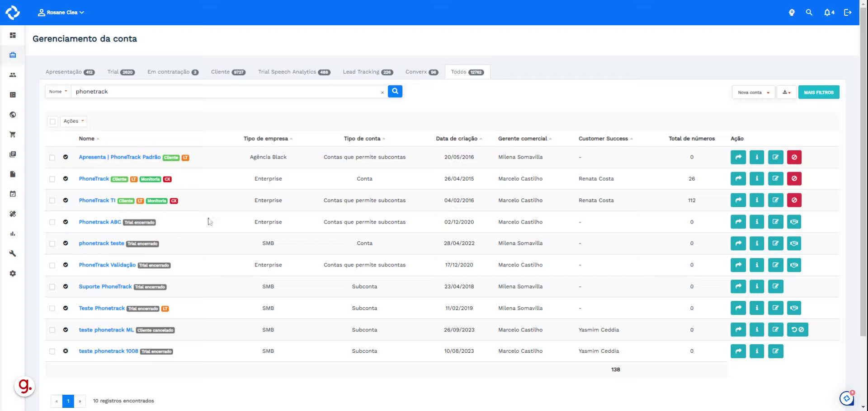Sort by Data de criação column
The image size is (868, 411).
pos(459,139)
